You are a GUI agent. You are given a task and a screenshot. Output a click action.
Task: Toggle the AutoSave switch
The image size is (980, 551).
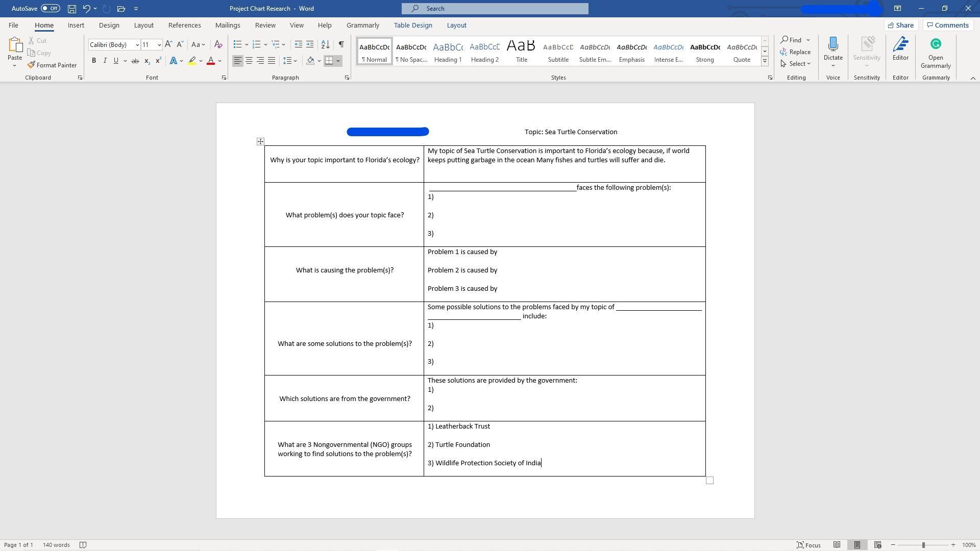point(50,8)
